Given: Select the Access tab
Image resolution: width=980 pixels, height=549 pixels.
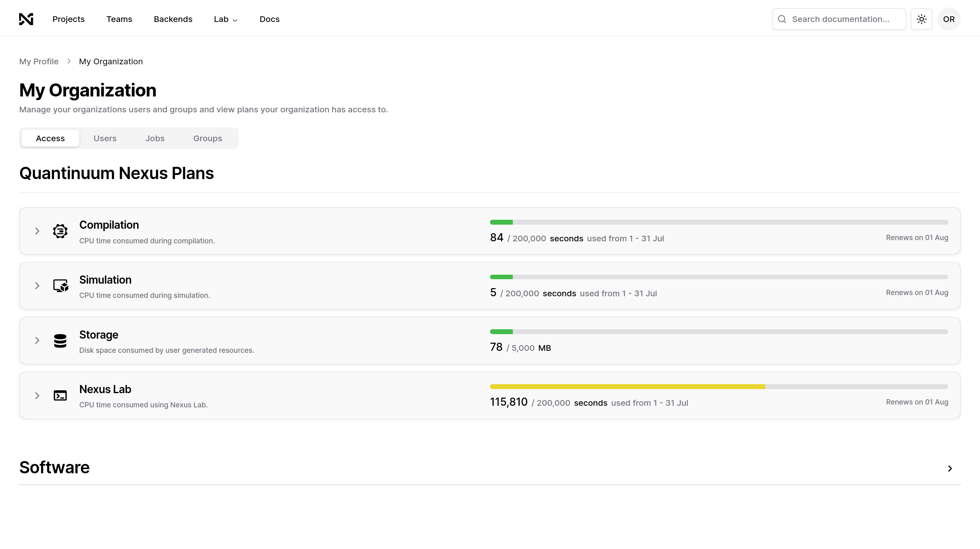Looking at the screenshot, I should 50,138.
